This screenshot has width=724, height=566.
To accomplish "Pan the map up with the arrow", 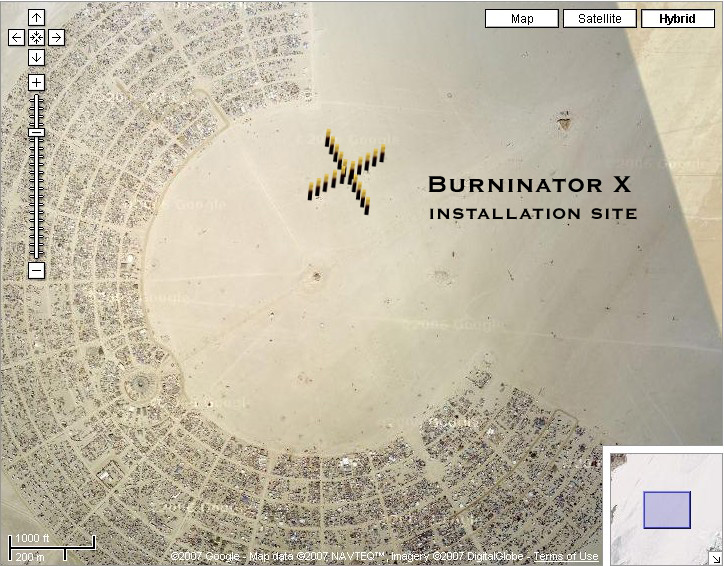I will pos(36,18).
